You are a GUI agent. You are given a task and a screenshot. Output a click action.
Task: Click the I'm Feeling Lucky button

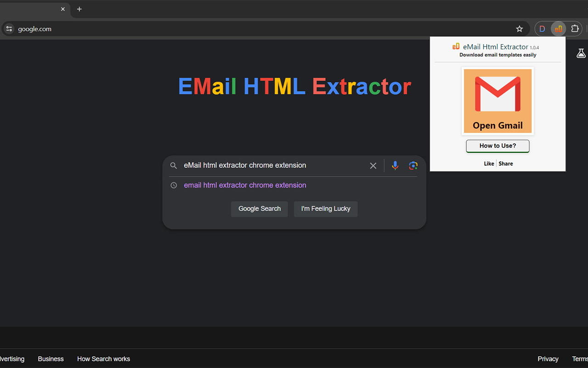click(x=326, y=209)
